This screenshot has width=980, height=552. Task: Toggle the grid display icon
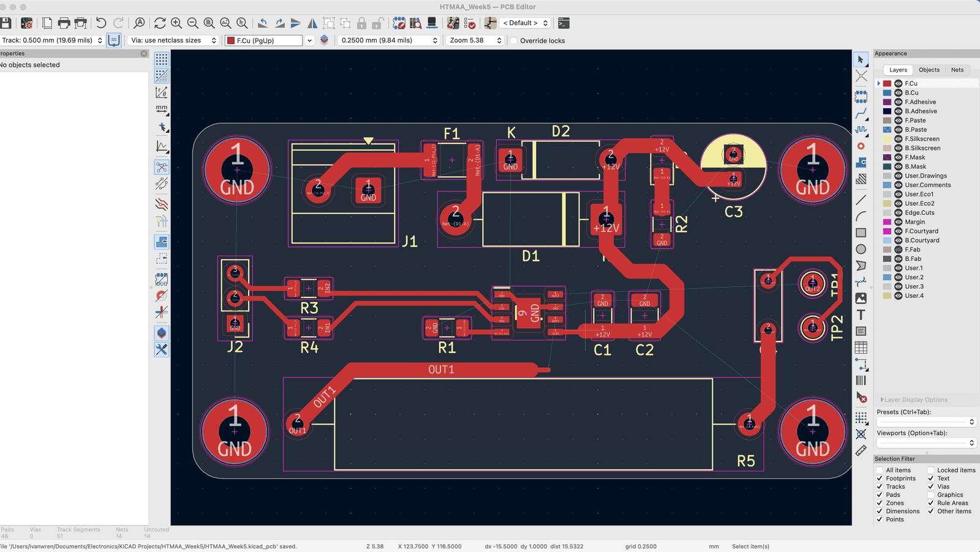coord(162,59)
